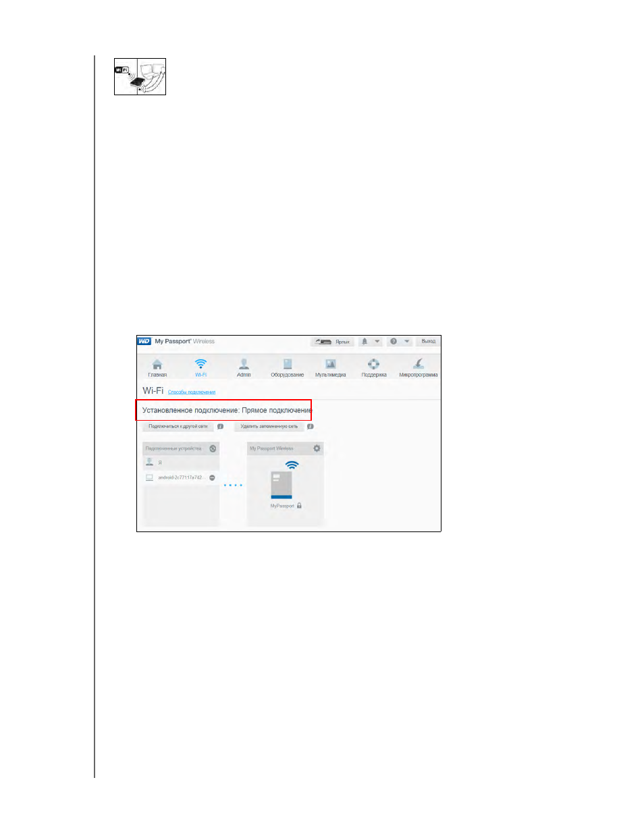
Task: Open the bell notifications dropdown
Action: 370,342
